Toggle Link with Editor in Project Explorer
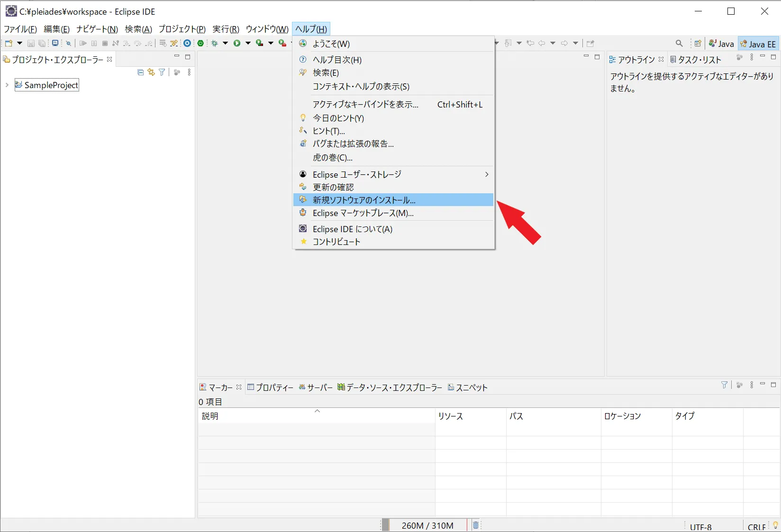 (151, 72)
